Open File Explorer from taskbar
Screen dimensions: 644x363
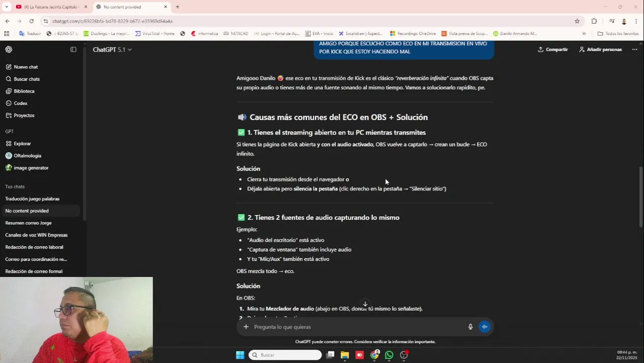(345, 355)
